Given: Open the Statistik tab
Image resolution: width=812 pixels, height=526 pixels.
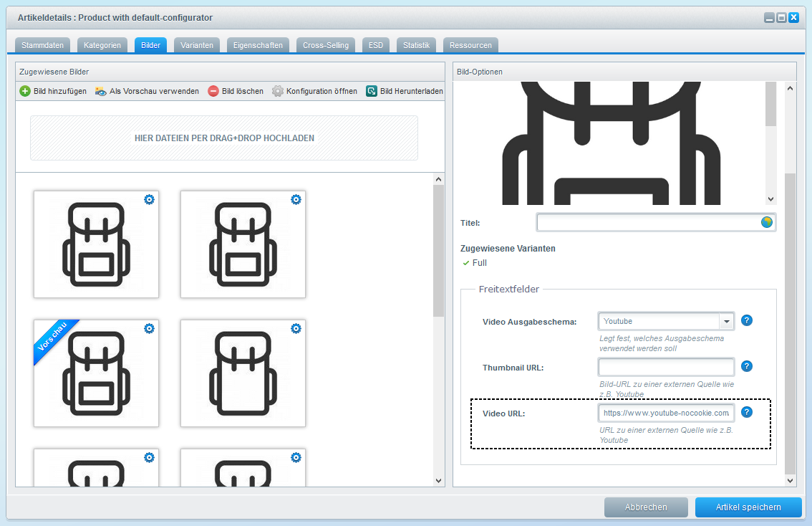Looking at the screenshot, I should (x=416, y=45).
